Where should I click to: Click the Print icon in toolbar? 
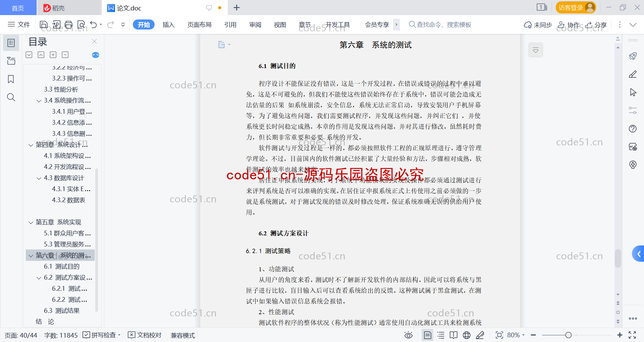point(69,24)
